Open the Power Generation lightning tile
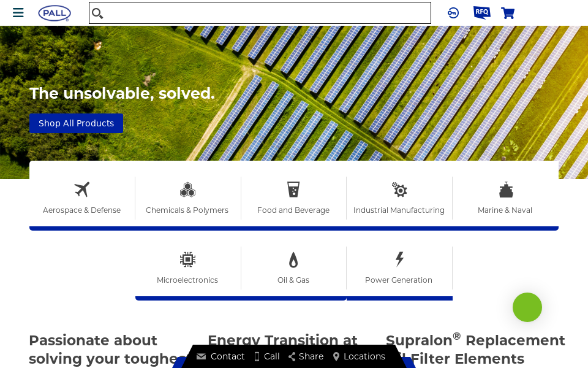The height and width of the screenshot is (368, 588). [399, 268]
